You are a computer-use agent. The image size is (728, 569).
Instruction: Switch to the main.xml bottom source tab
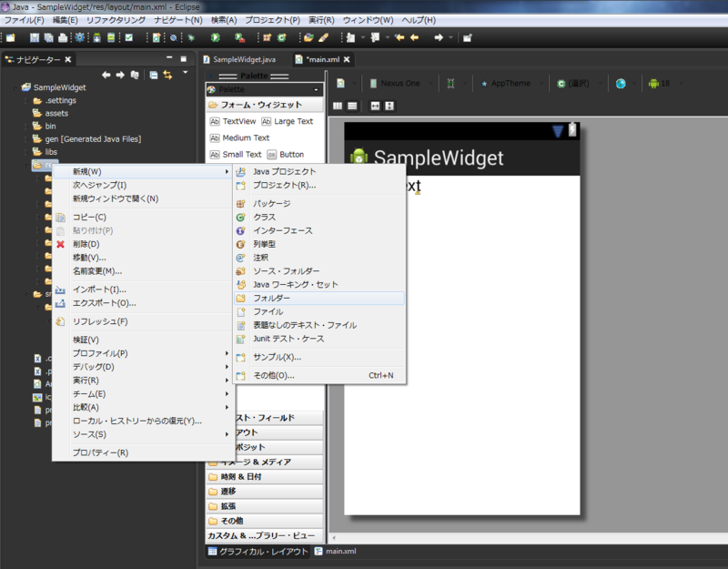[x=336, y=552]
